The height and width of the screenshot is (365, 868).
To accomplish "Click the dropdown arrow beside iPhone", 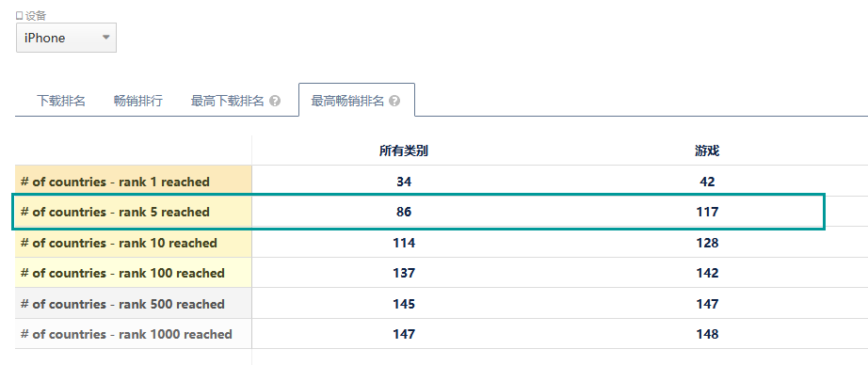I will click(105, 38).
